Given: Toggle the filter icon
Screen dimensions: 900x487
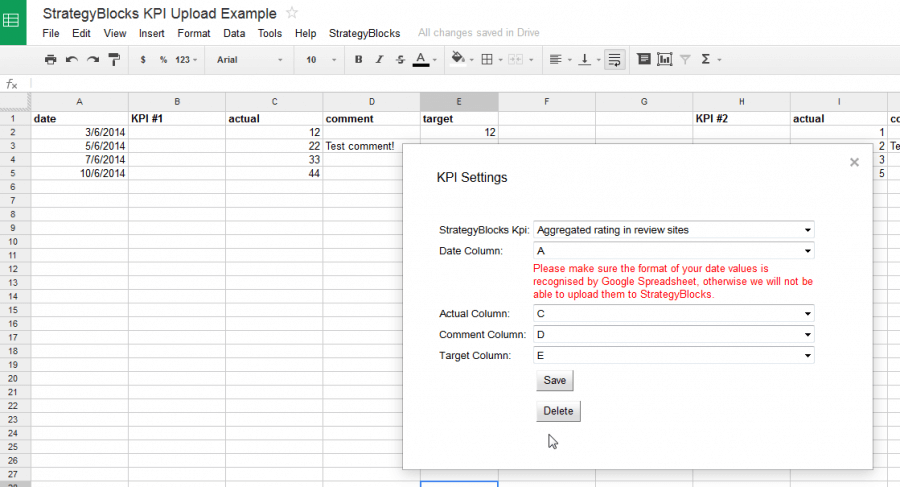Looking at the screenshot, I should 685,59.
